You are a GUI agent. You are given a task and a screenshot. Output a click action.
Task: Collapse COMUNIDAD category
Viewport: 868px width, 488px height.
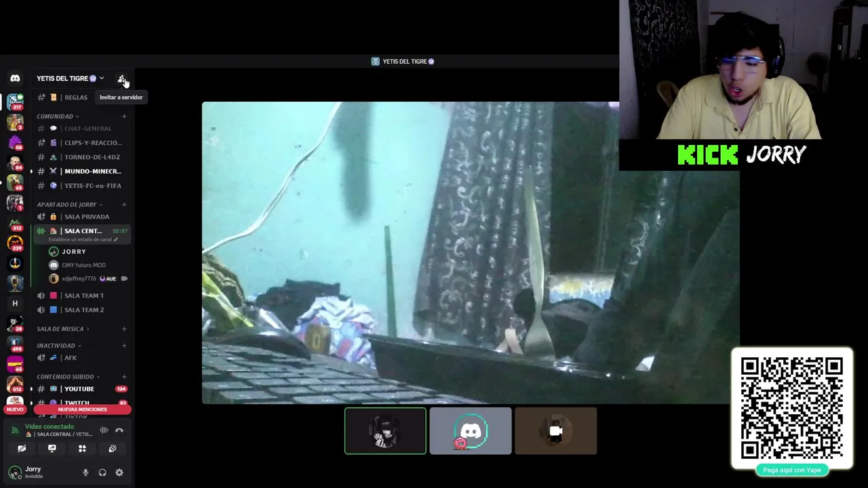pos(58,117)
